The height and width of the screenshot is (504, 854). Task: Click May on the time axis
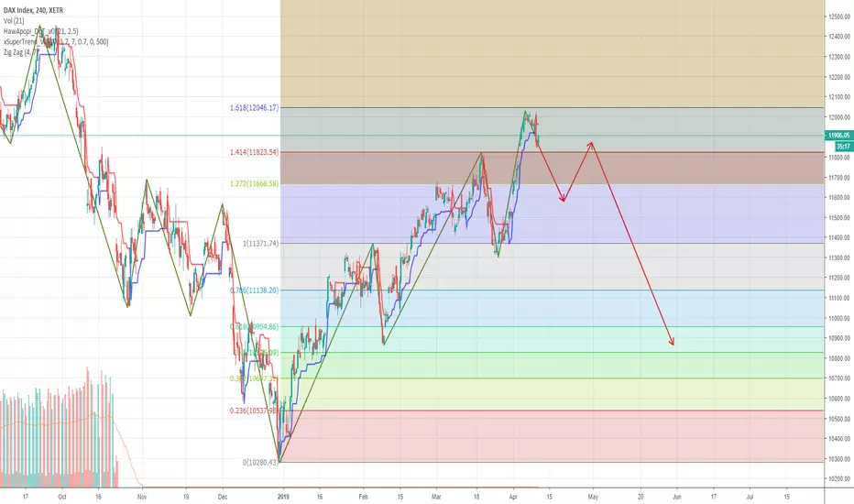593,497
